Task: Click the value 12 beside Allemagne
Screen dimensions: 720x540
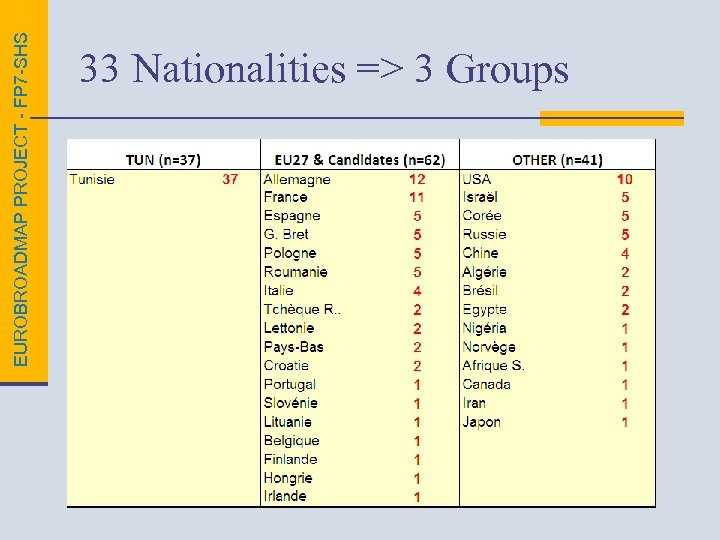Action: coord(417,179)
